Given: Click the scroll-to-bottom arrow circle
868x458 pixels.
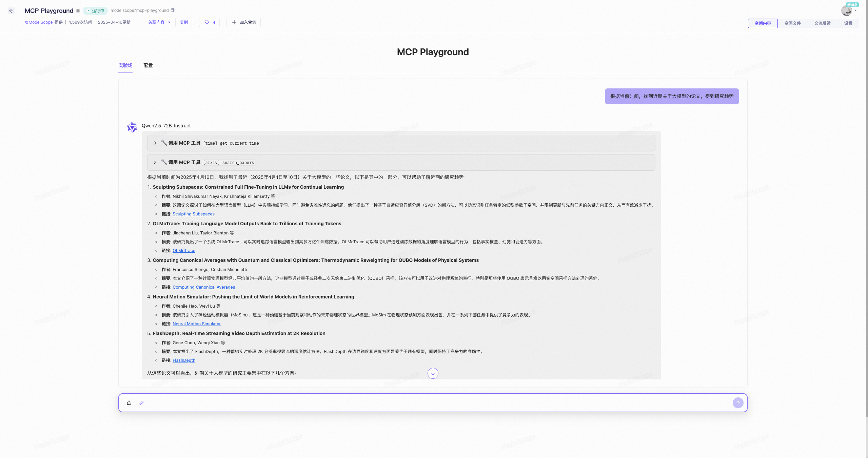Looking at the screenshot, I should click(x=433, y=373).
